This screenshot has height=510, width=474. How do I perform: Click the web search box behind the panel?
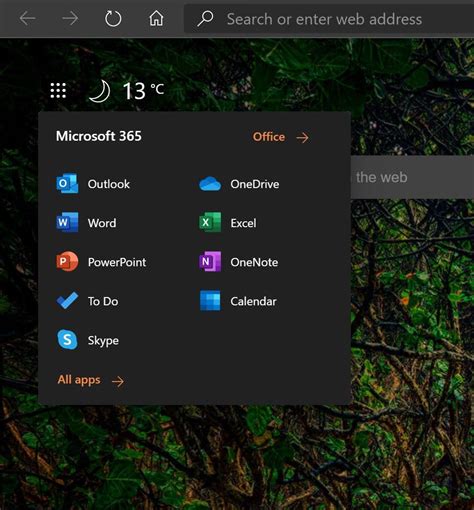point(412,177)
